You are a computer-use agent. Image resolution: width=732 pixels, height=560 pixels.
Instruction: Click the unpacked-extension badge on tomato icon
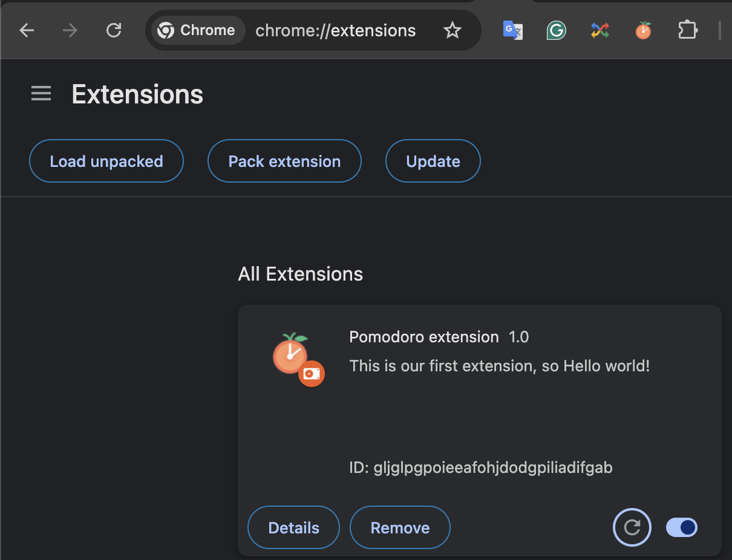point(312,374)
